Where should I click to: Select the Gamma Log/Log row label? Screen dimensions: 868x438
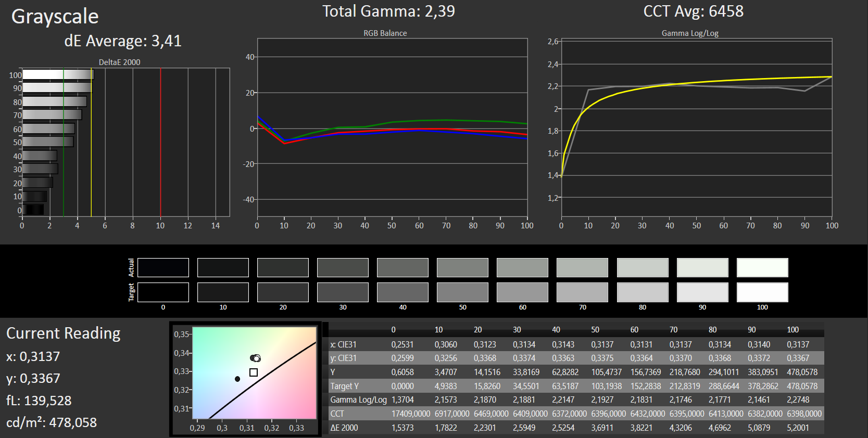pyautogui.click(x=359, y=400)
